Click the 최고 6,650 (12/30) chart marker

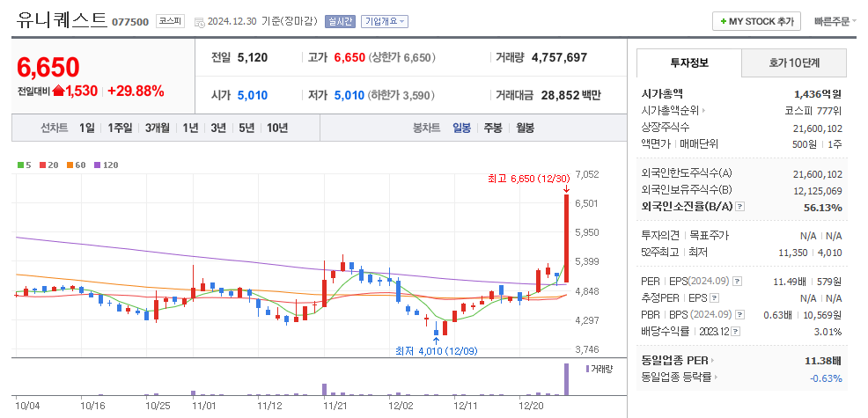point(528,179)
